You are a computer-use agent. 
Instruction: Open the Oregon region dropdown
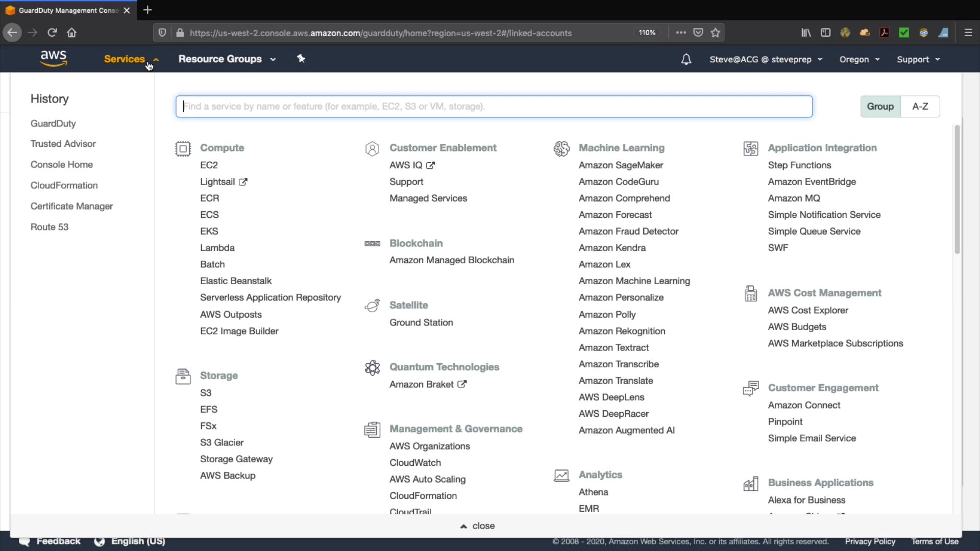click(860, 59)
